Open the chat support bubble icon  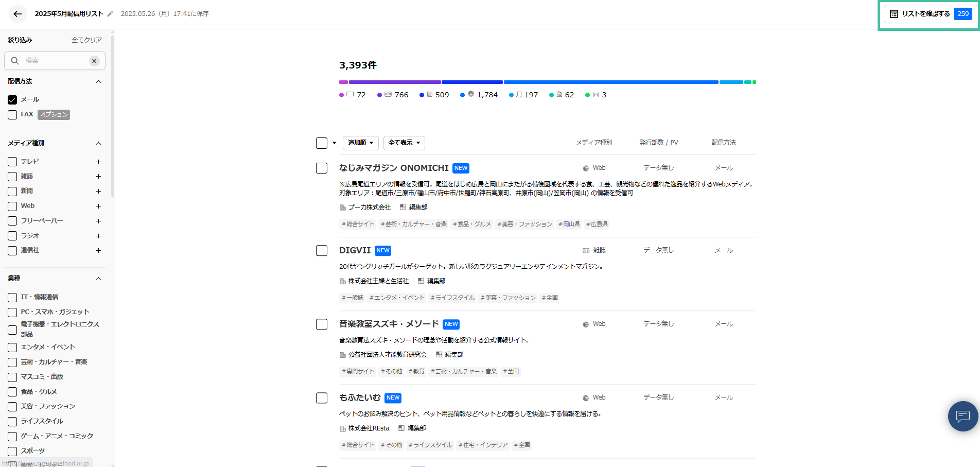tap(962, 416)
